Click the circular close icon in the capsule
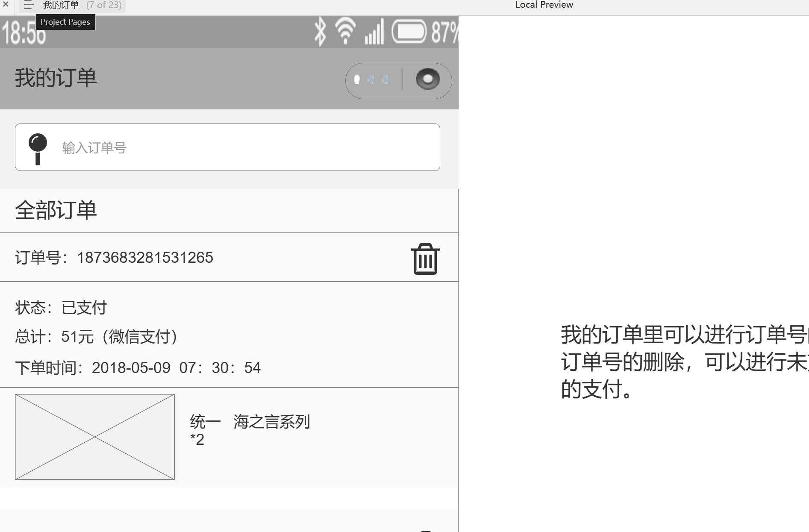The width and height of the screenshot is (809, 532). pyautogui.click(x=427, y=79)
